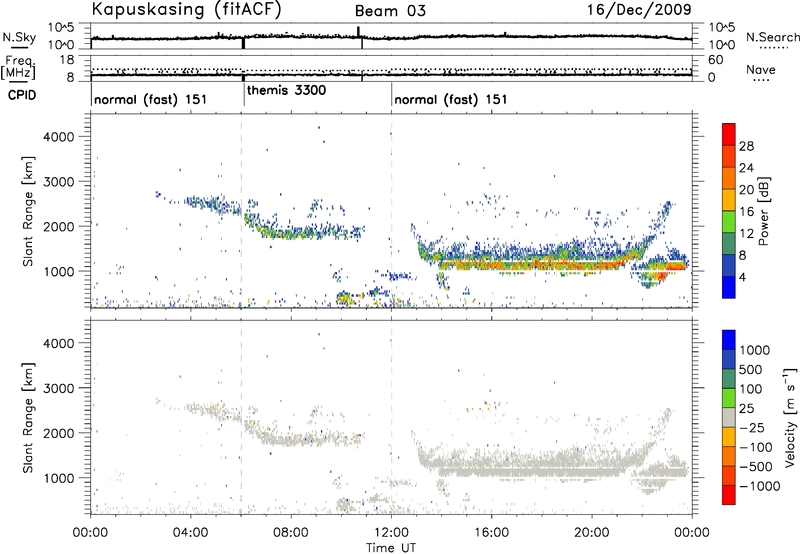
Task: Select the "CPID" row label
Action: pyautogui.click(x=22, y=95)
